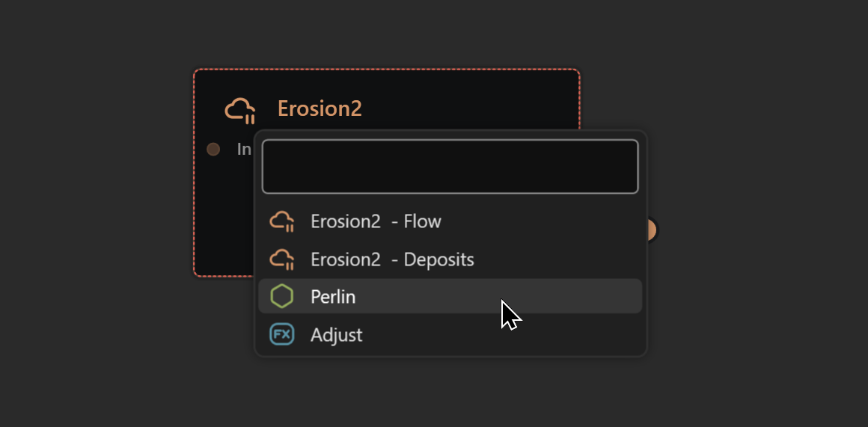This screenshot has width=868, height=427.
Task: Select Perlin from the node list
Action: point(333,297)
